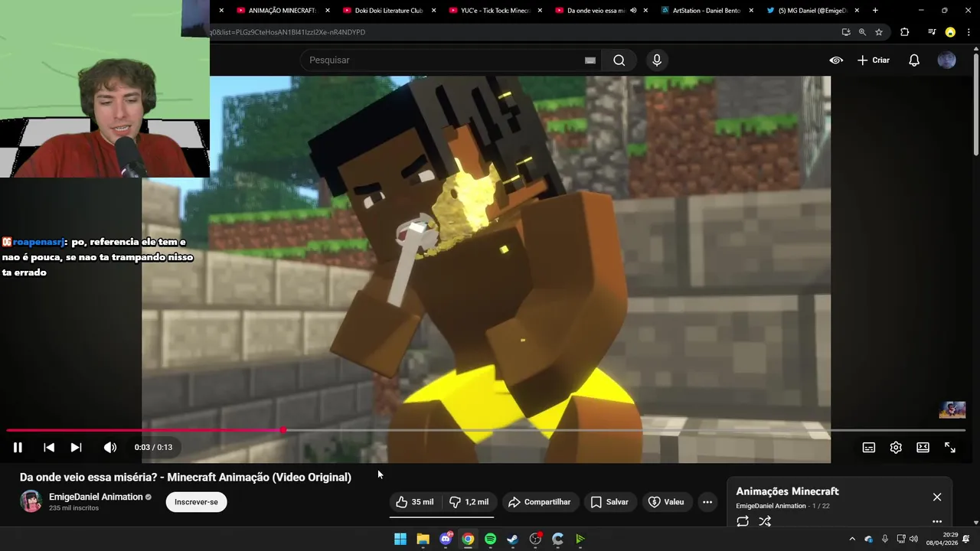
Task: Click the zoom magnifier in address bar
Action: tap(862, 32)
